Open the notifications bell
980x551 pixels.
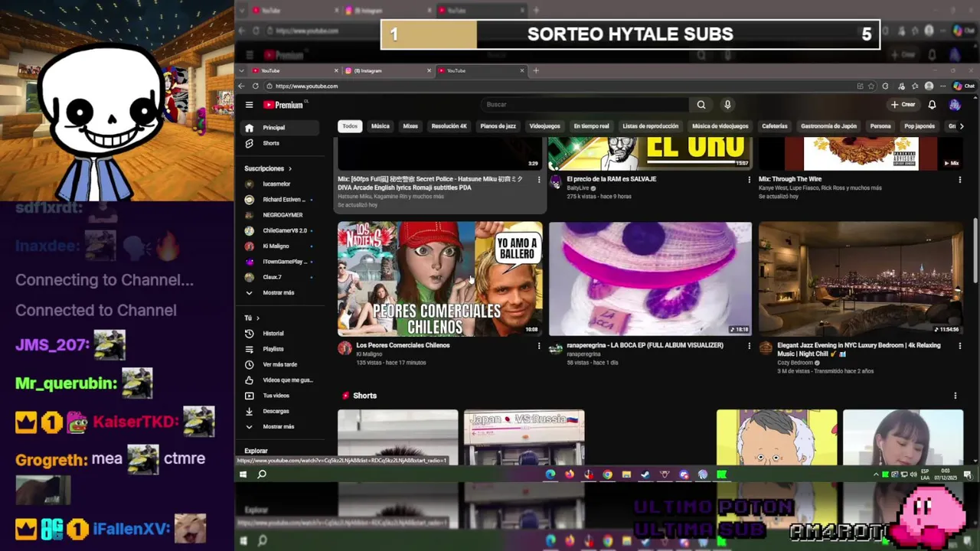click(x=932, y=105)
